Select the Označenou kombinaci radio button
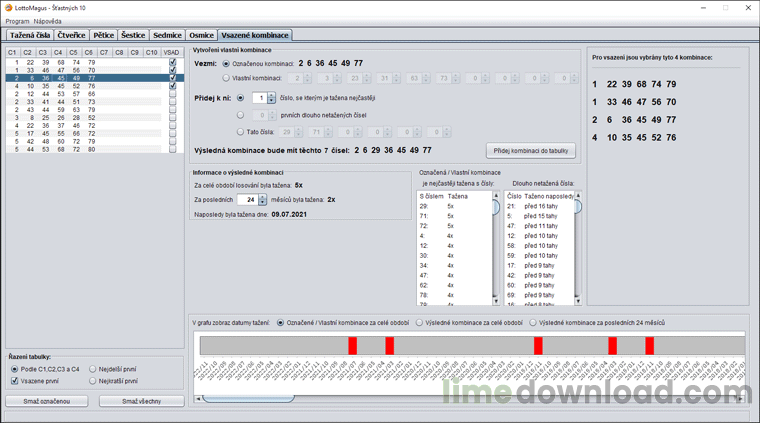 tap(226, 63)
